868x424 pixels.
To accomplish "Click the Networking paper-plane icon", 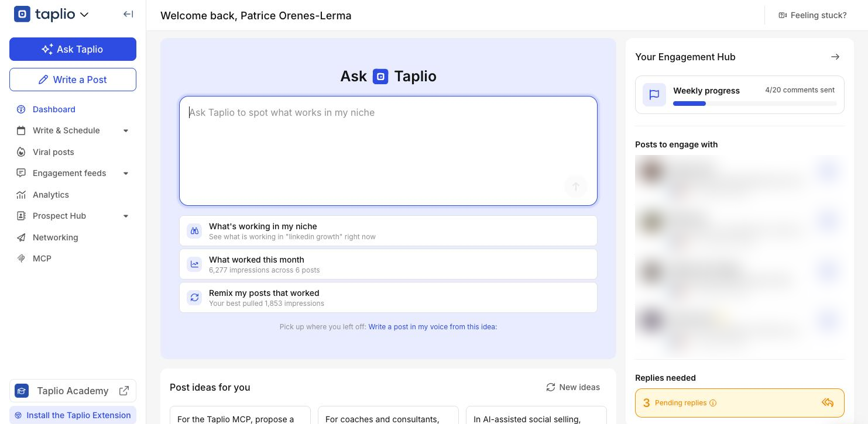I will [x=21, y=237].
